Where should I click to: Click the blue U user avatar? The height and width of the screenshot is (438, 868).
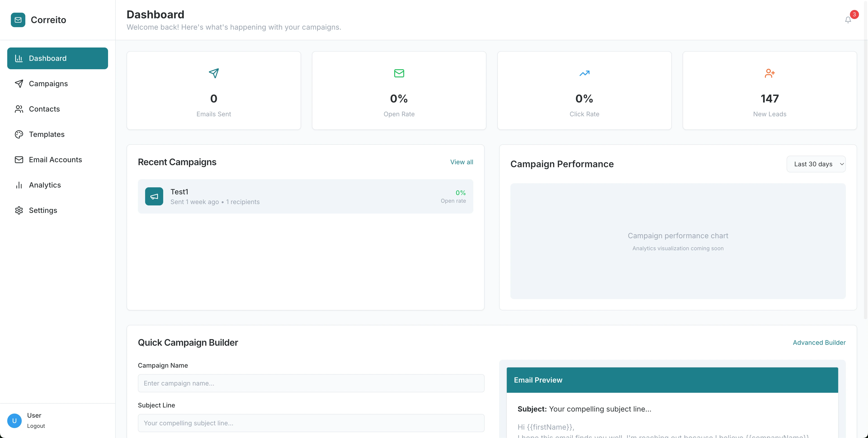click(14, 421)
